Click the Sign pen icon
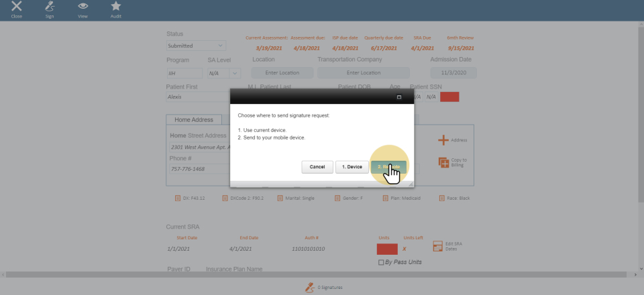This screenshot has width=644, height=295. (x=50, y=7)
